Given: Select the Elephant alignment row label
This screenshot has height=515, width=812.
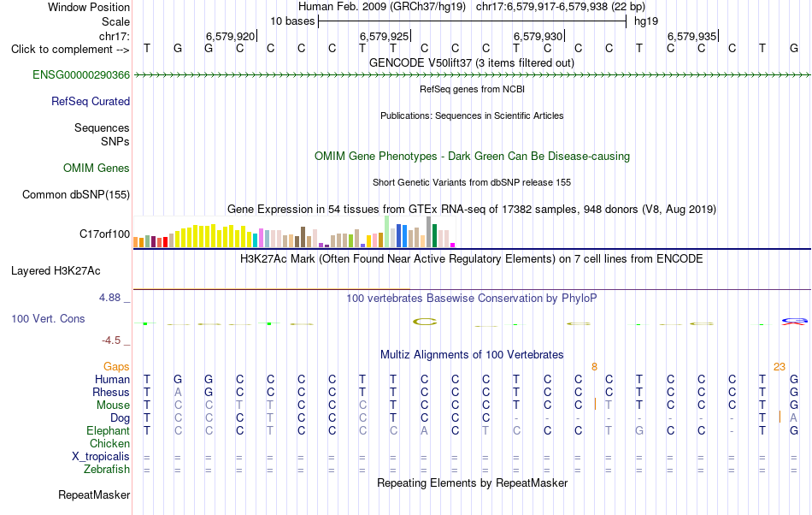Looking at the screenshot, I should pos(109,431).
